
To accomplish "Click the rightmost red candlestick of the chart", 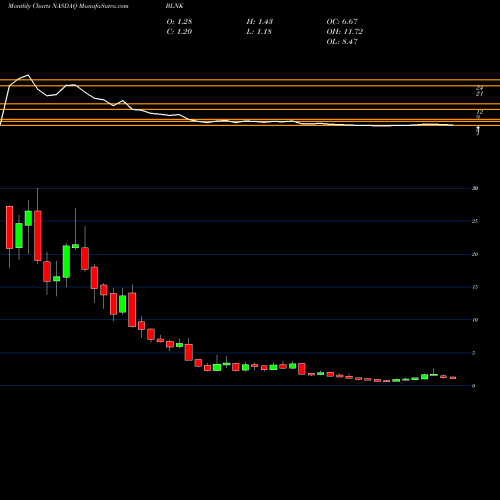I will (x=453, y=378).
